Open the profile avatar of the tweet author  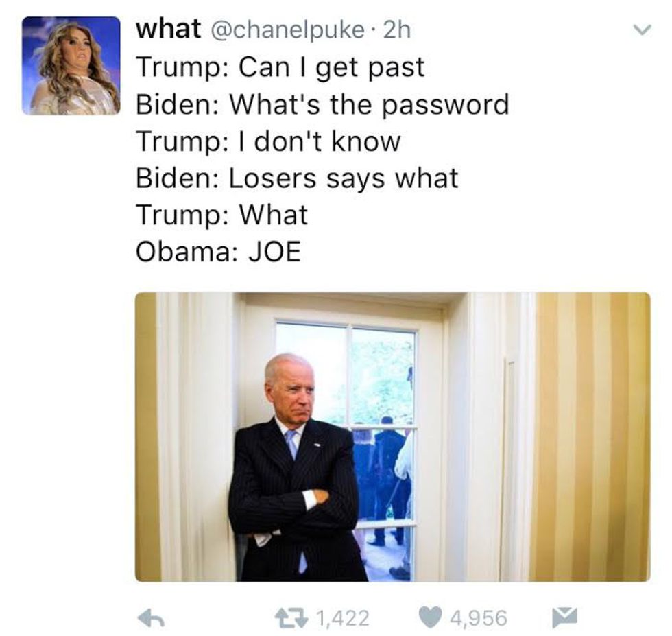click(71, 66)
